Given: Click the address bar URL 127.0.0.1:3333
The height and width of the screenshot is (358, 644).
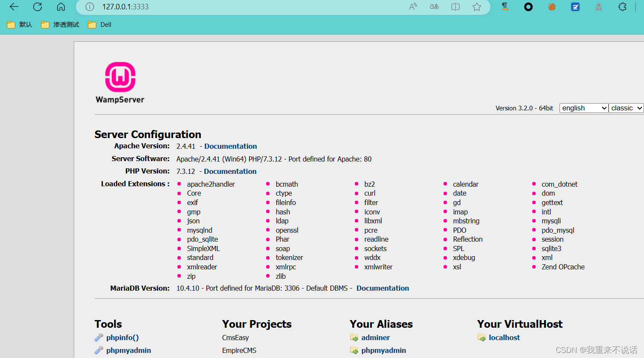Looking at the screenshot, I should pyautogui.click(x=125, y=7).
